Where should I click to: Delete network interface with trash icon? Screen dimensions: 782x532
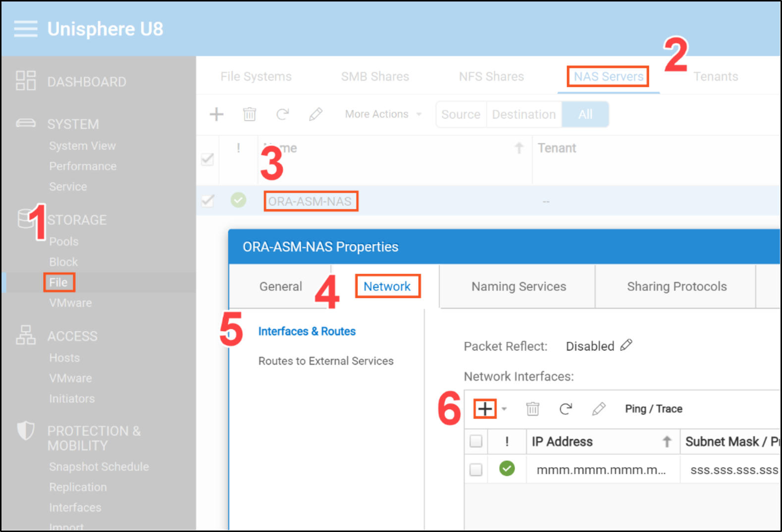[532, 409]
